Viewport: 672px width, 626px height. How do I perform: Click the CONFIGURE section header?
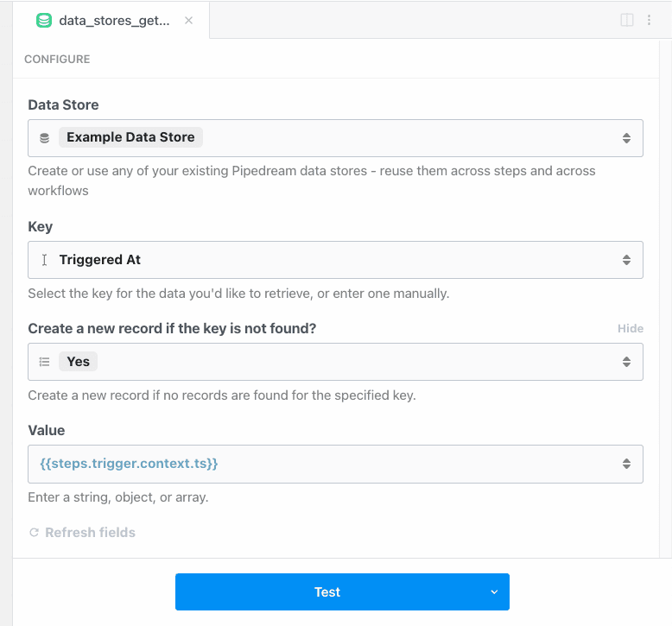[57, 59]
